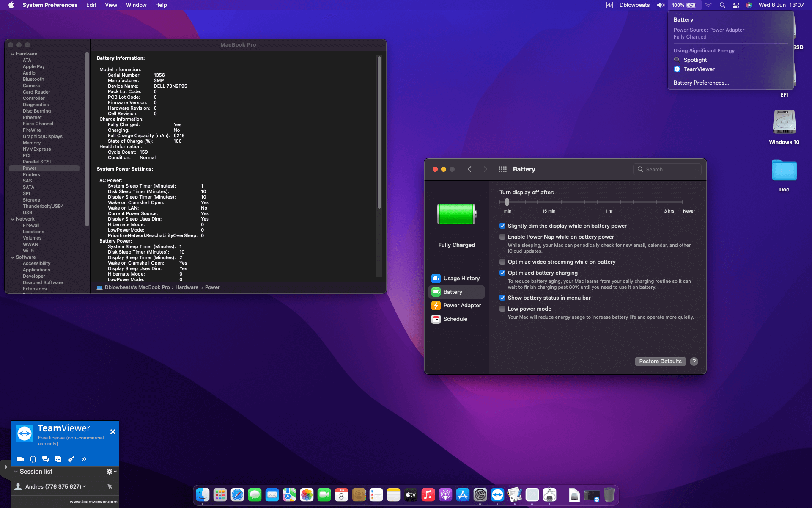812x508 pixels.
Task: Select Battery Preferences in battery menu
Action: [701, 83]
